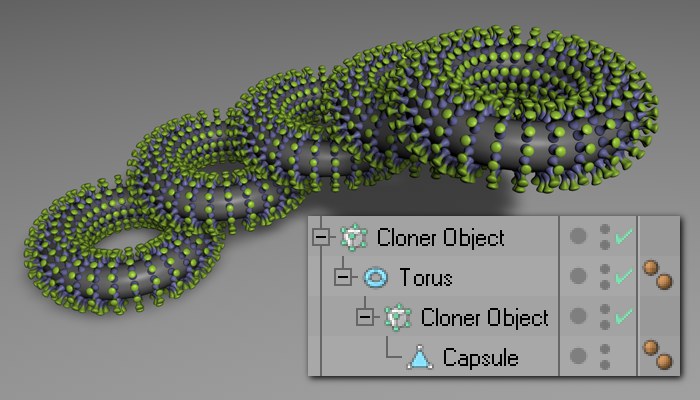This screenshot has height=400, width=700.
Task: Select the top Cloner Object label
Action: (x=441, y=238)
